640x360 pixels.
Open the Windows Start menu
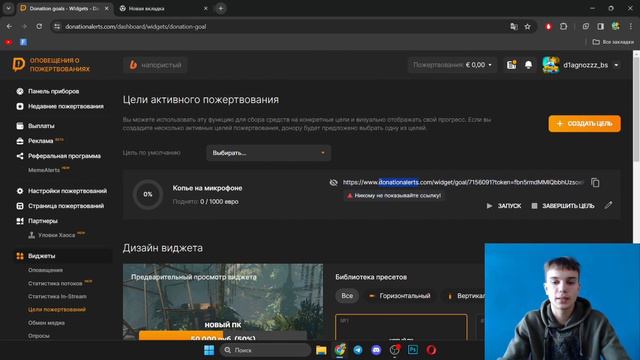209,350
